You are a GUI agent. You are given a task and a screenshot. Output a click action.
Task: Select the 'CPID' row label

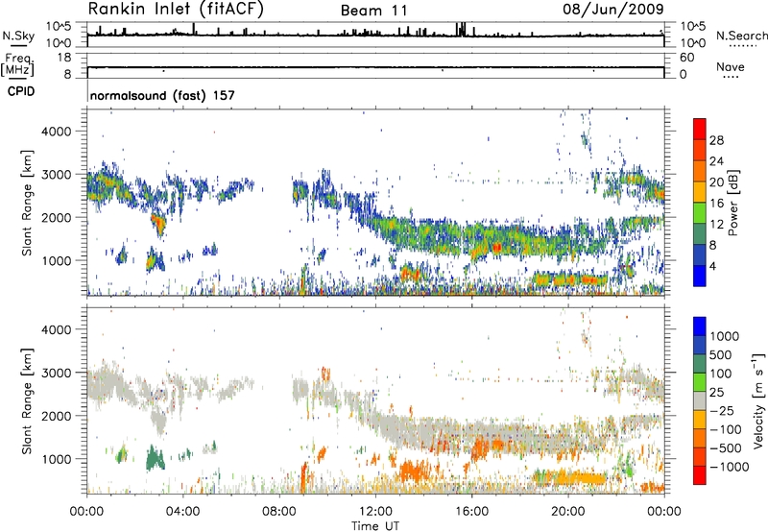tap(20, 91)
